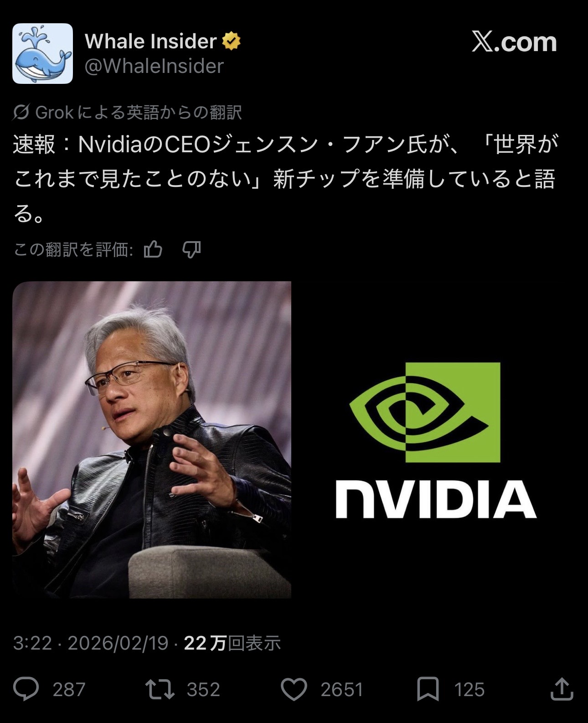View the 22万回表示 view count
588x723 pixels.
point(232,643)
